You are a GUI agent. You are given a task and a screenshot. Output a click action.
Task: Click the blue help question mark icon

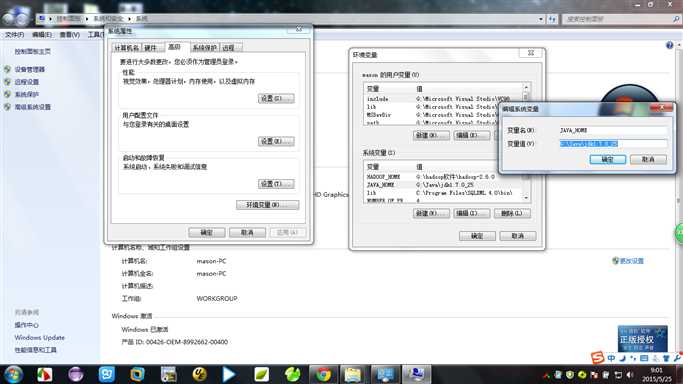coord(669,45)
